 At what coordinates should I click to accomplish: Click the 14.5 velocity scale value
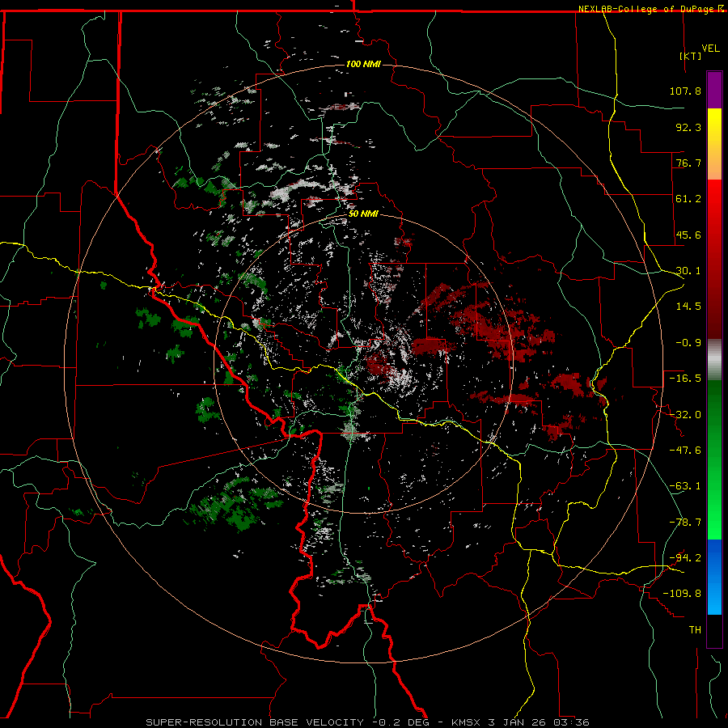tap(688, 307)
